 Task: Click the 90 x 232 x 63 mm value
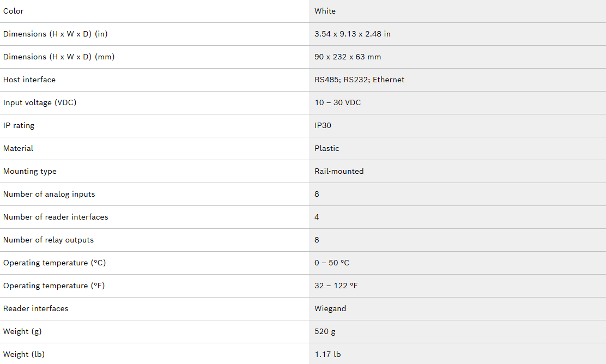[347, 57]
